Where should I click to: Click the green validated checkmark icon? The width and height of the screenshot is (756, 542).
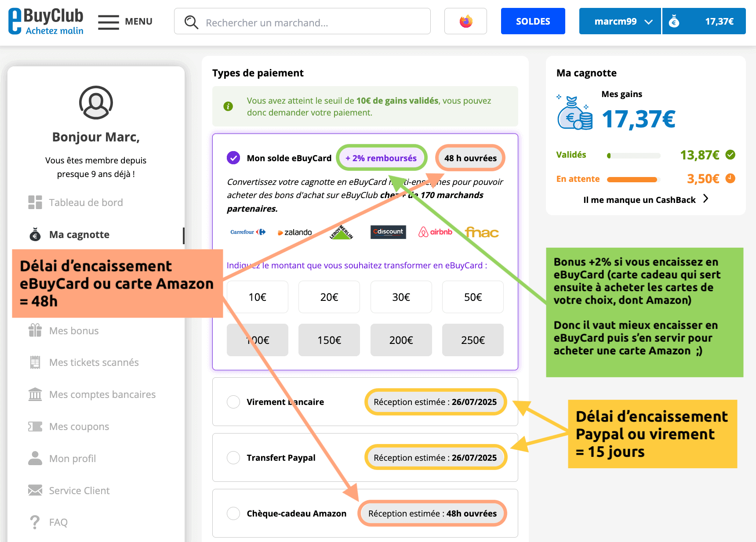[x=730, y=155]
